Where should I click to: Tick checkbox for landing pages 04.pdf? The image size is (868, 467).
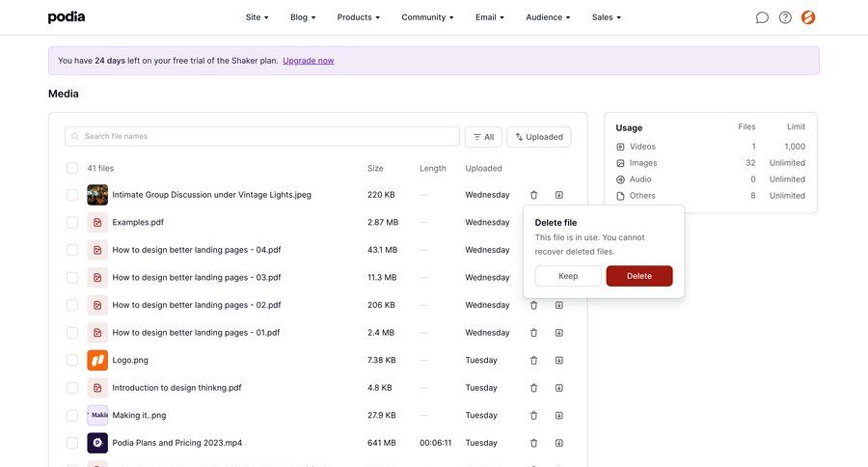72,251
